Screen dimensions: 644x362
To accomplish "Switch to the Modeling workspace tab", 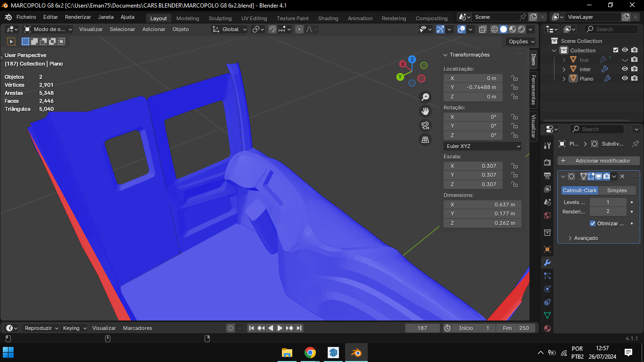I will click(x=188, y=18).
